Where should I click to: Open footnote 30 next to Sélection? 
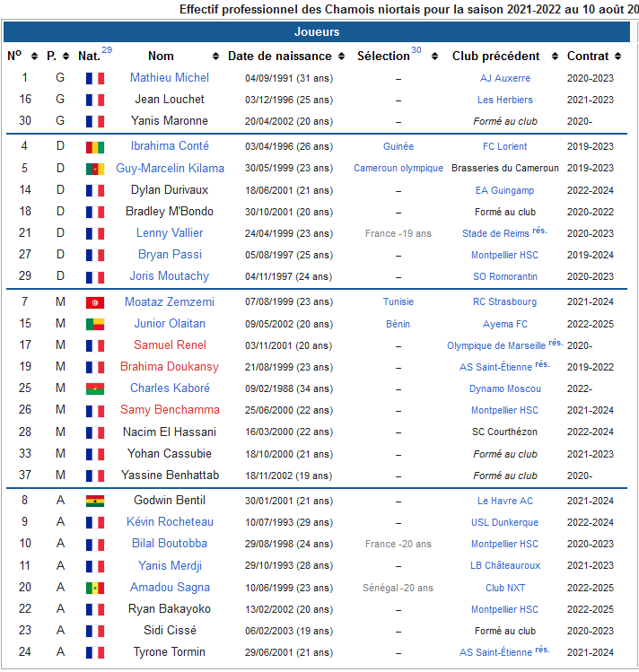click(416, 50)
